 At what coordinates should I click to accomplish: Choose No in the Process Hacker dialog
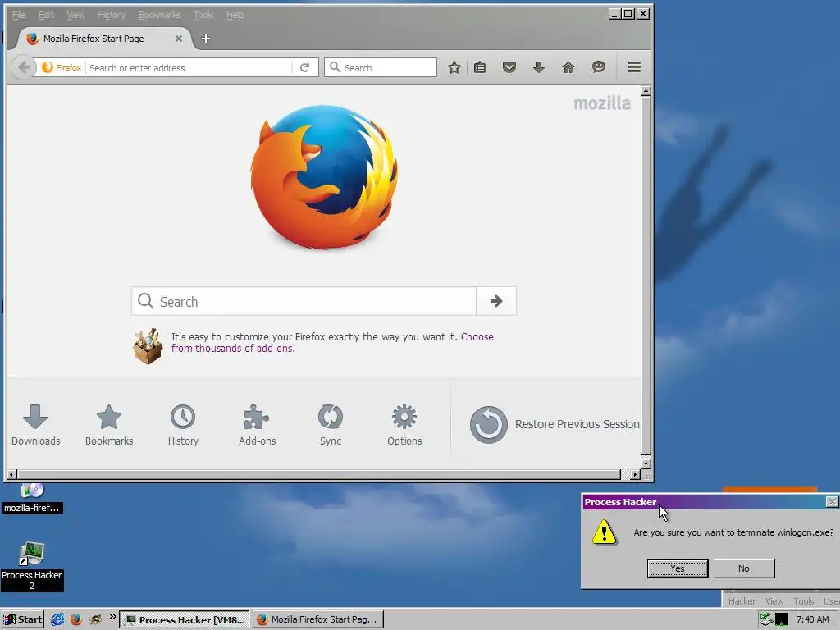(x=744, y=568)
